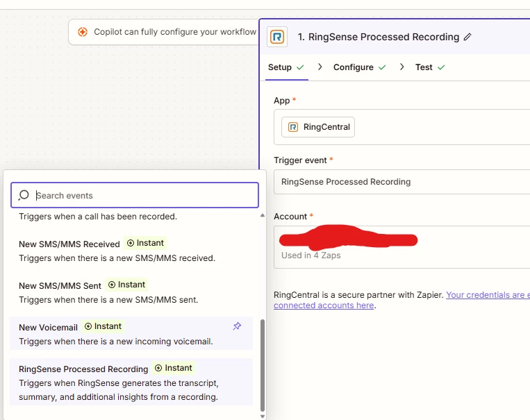Click the chevron between Setup and Configure
The width and height of the screenshot is (530, 420).
pos(320,67)
